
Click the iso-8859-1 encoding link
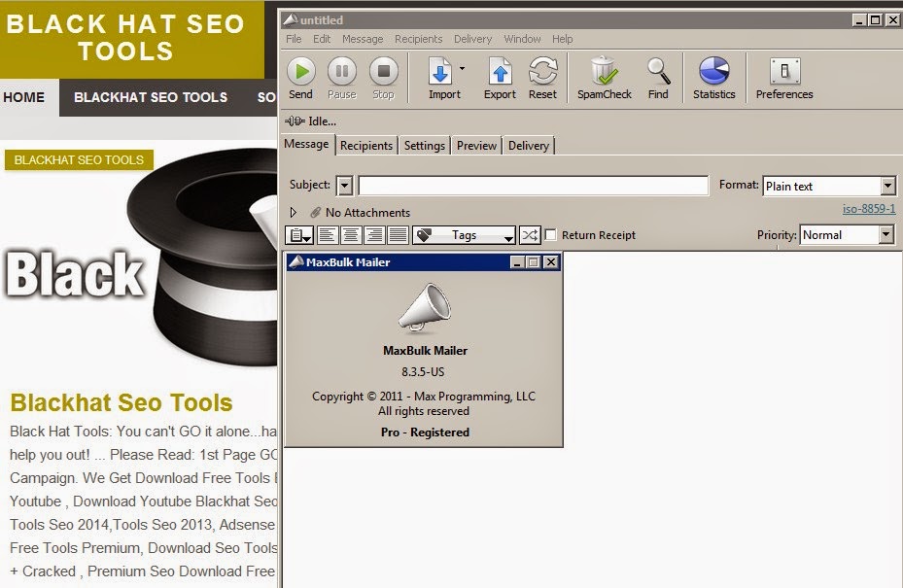(868, 209)
